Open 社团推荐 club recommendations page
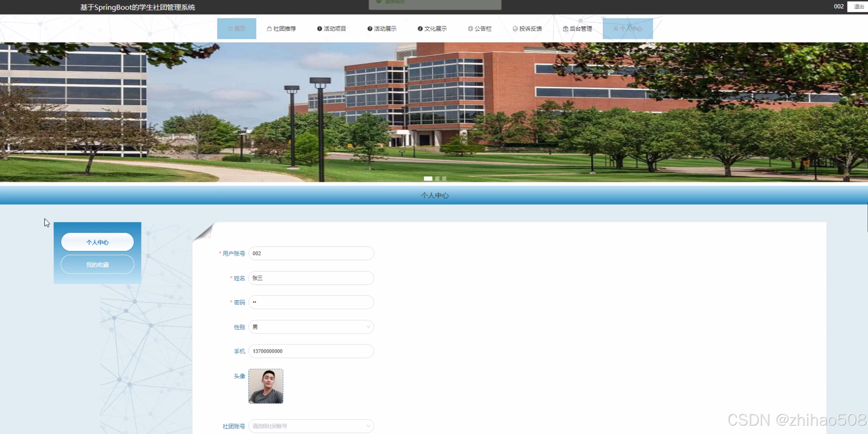The height and width of the screenshot is (434, 868). (281, 28)
